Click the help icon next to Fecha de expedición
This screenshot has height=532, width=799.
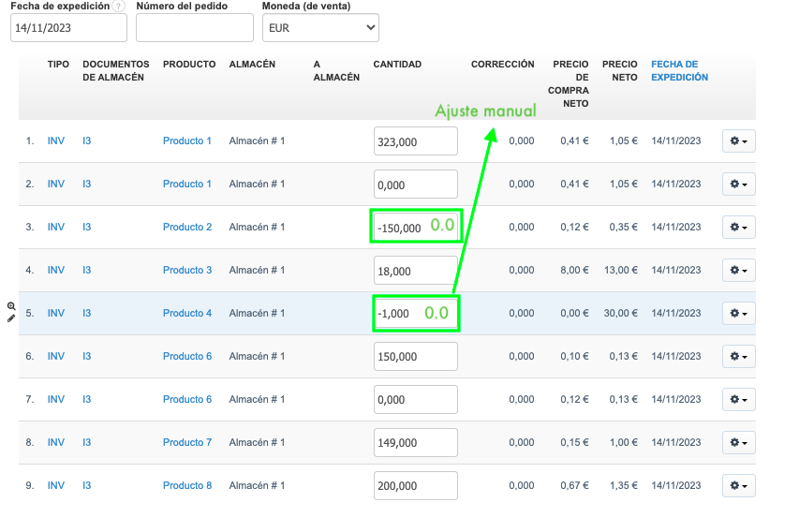(117, 7)
